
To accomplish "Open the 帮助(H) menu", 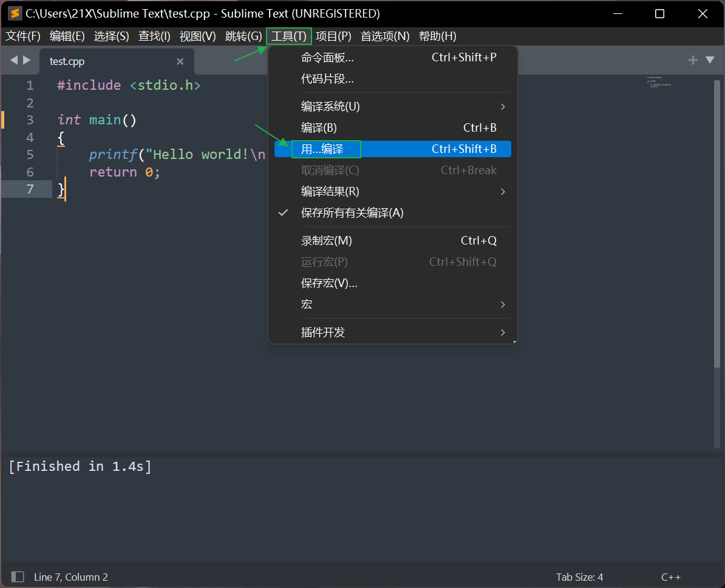I will tap(437, 36).
